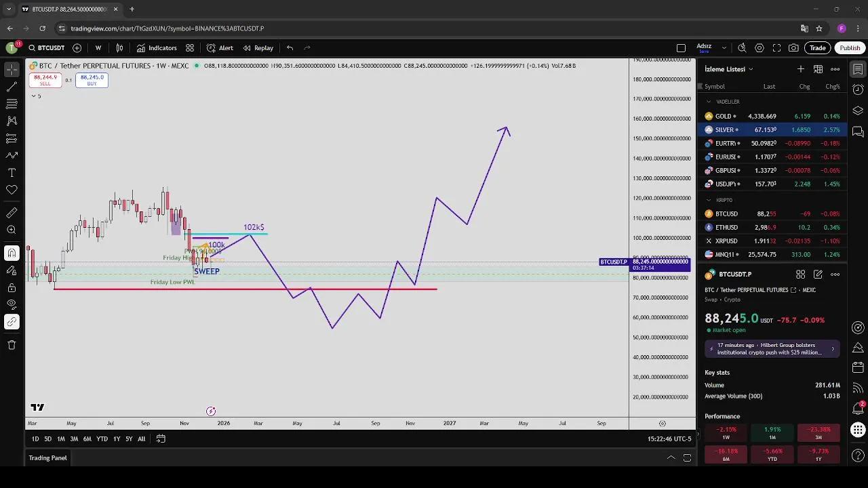Click the fullscreen mode icon
The height and width of the screenshot is (488, 868).
pos(776,48)
